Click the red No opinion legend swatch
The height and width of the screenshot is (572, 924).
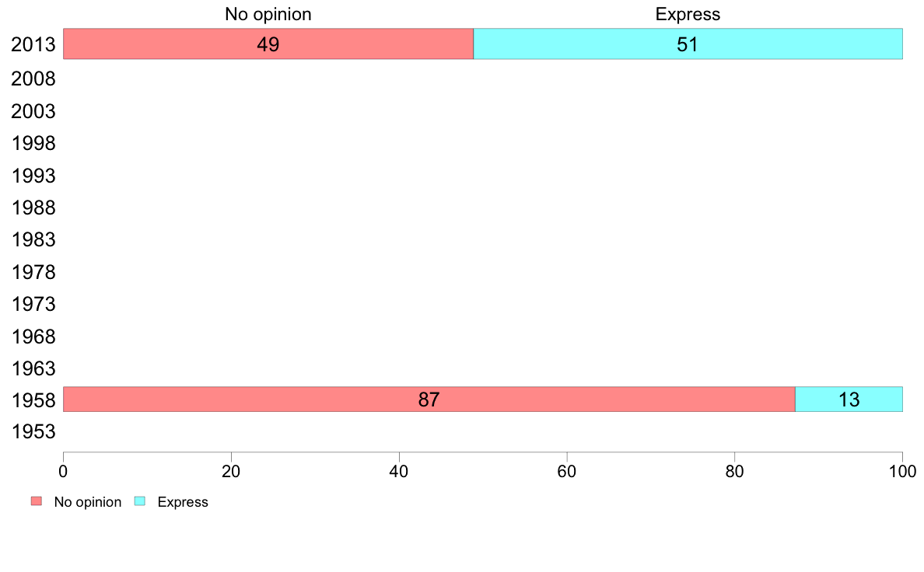[x=37, y=501]
